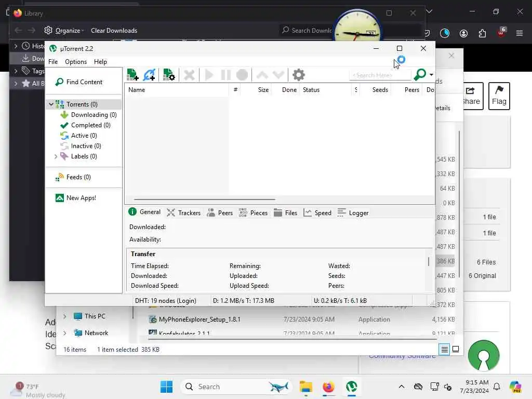Switch to the Files tab
The height and width of the screenshot is (399, 532).
tap(285, 212)
